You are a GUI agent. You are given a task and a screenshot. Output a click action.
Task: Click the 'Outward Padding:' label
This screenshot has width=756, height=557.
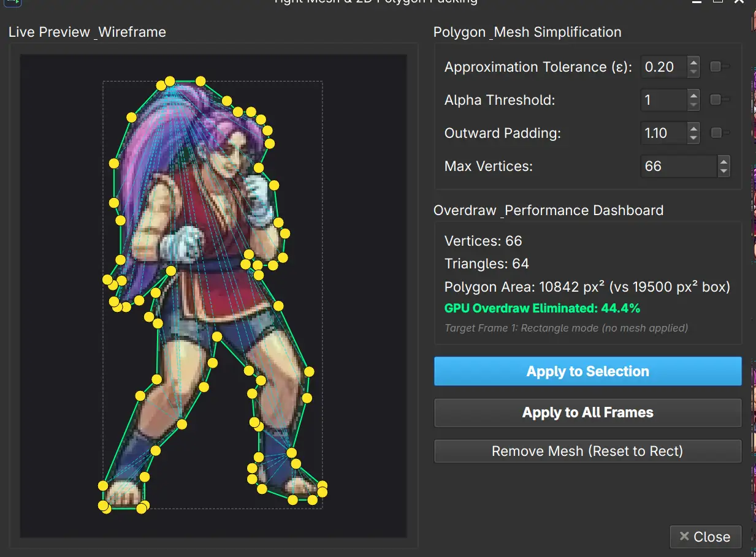tap(503, 133)
